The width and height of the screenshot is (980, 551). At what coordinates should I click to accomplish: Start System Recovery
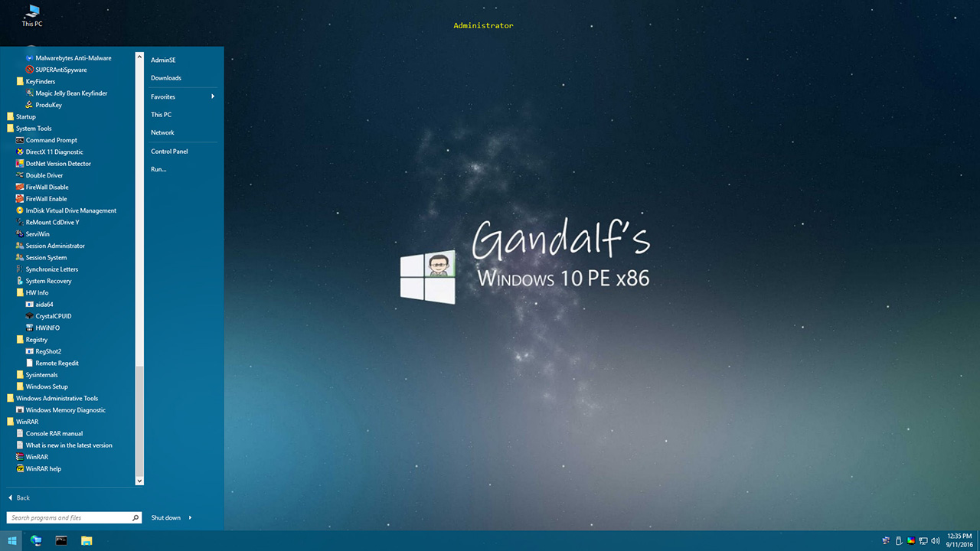pyautogui.click(x=44, y=281)
